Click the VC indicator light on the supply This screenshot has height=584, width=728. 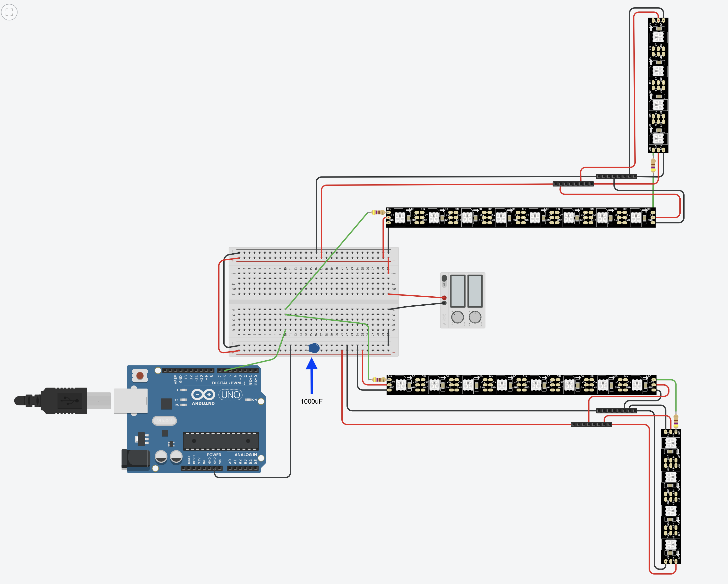pyautogui.click(x=482, y=324)
